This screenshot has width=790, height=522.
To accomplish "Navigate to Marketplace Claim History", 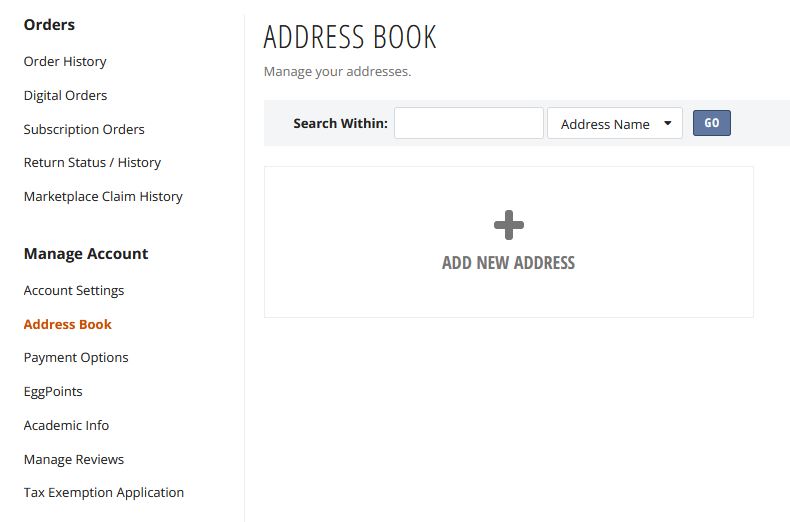I will pyautogui.click(x=103, y=197).
